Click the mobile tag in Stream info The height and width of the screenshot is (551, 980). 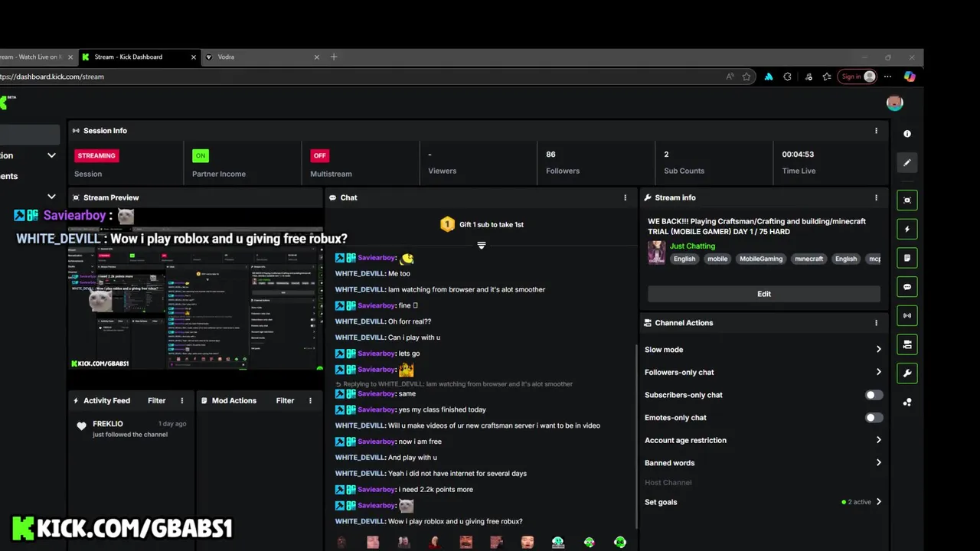coord(717,259)
